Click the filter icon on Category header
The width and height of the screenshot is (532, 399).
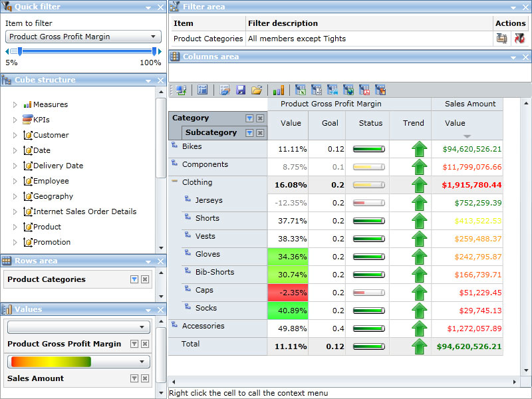click(x=249, y=118)
